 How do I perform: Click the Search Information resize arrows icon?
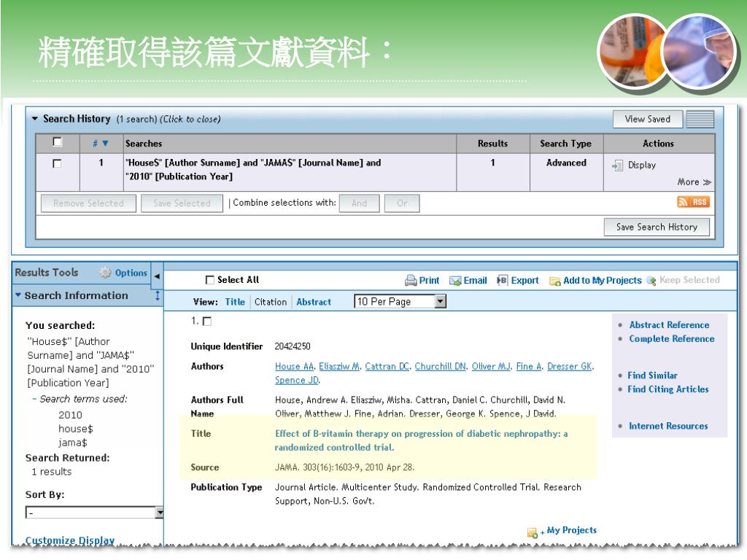click(158, 296)
